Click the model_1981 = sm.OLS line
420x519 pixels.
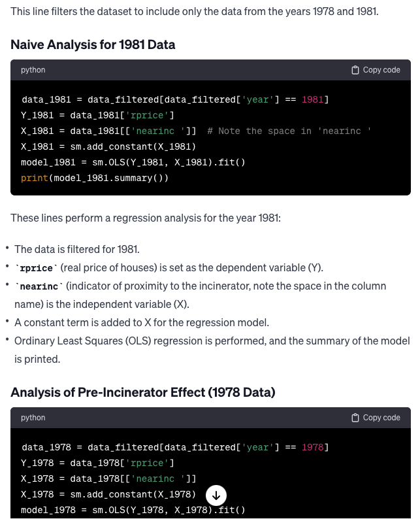point(133,162)
